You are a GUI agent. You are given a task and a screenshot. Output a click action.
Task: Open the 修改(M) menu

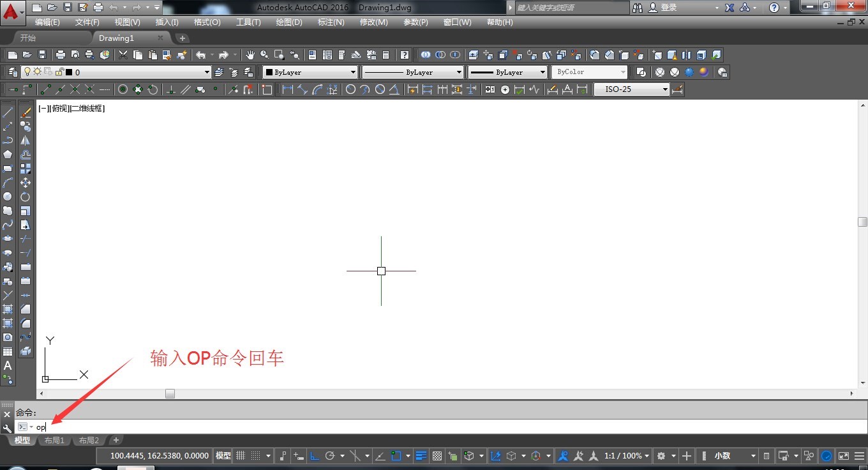[373, 22]
